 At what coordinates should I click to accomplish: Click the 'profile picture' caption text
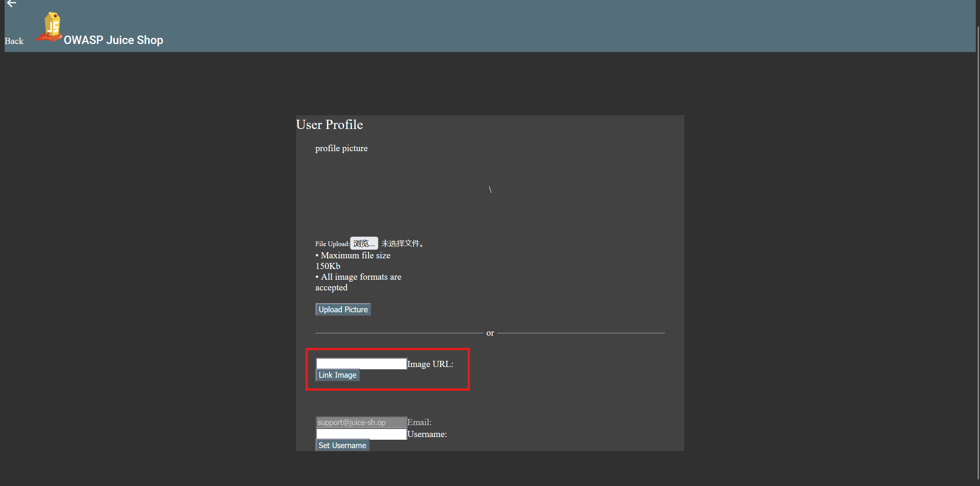click(341, 148)
